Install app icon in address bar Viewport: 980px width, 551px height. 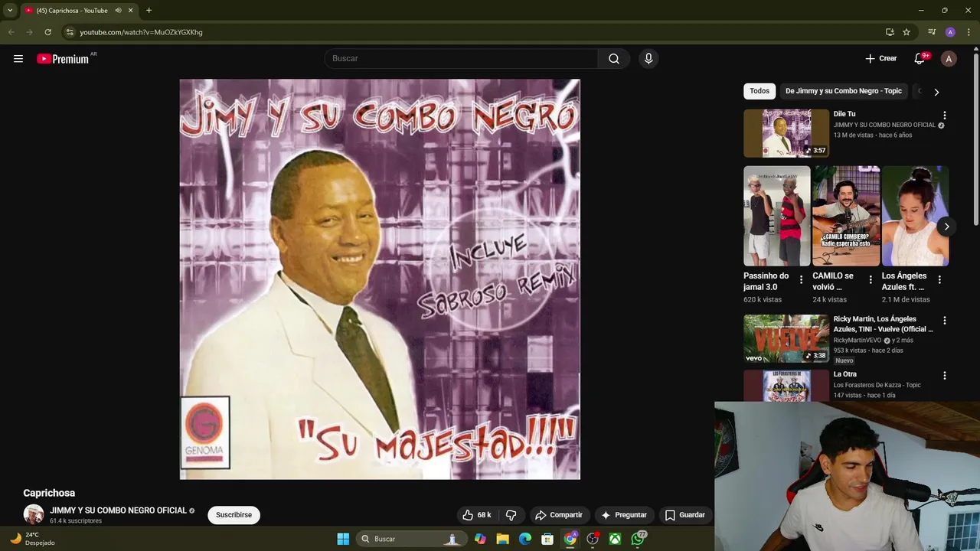(x=890, y=32)
